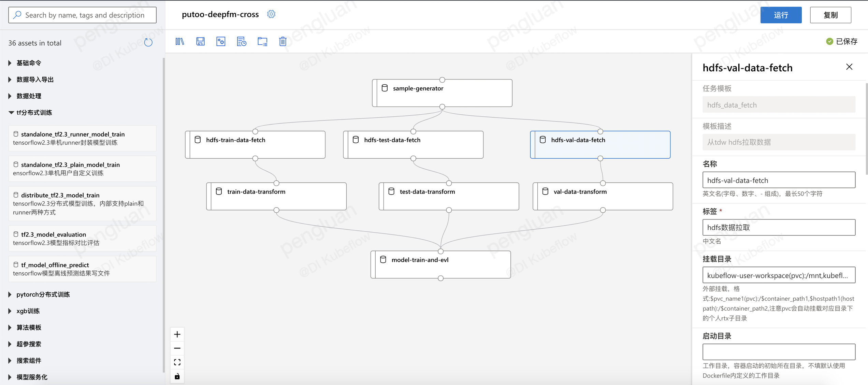
Task: Click the trash delete icon in toolbar
Action: point(283,42)
